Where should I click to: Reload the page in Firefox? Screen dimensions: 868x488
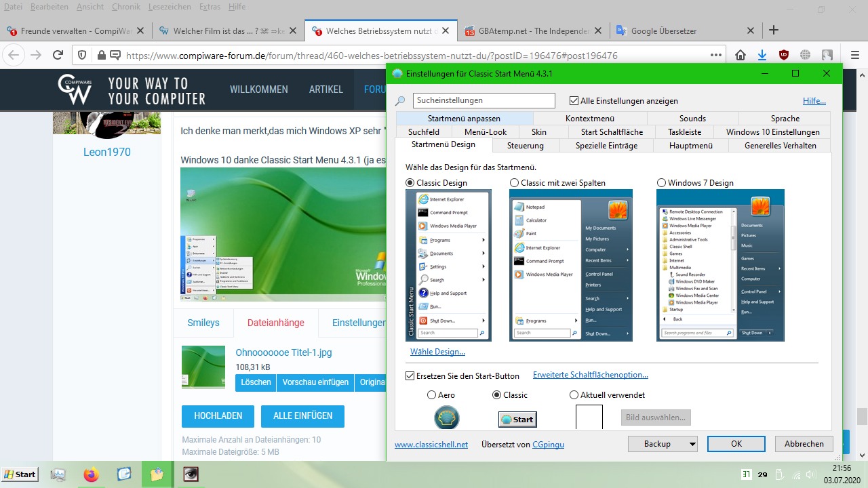58,56
